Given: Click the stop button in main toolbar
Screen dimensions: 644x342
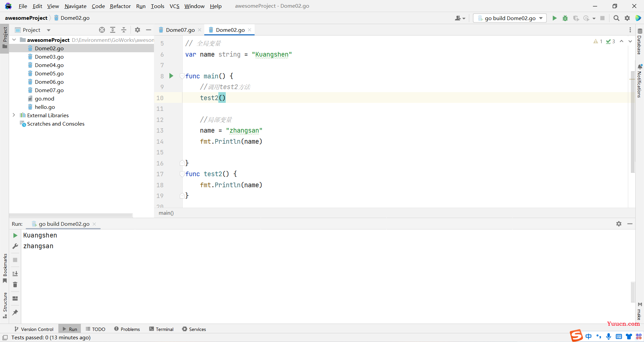Looking at the screenshot, I should 602,18.
